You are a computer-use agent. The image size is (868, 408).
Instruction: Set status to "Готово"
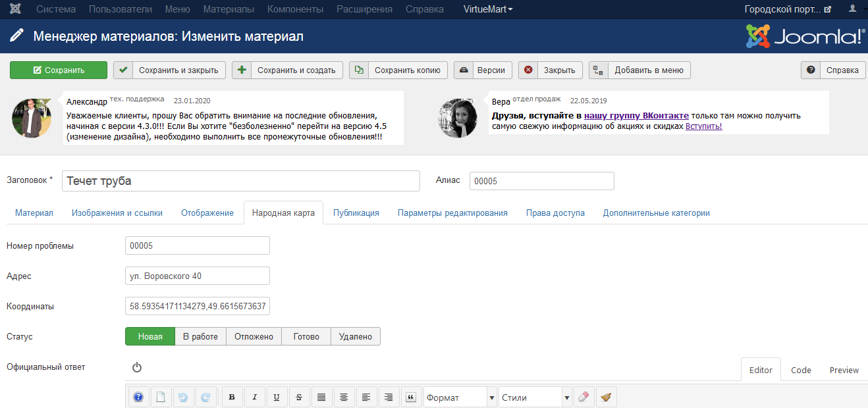coord(306,336)
